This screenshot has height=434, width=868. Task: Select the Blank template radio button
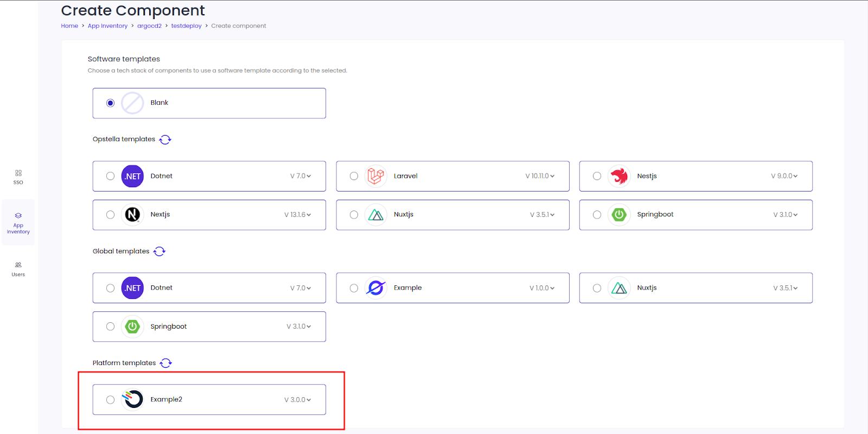click(x=111, y=103)
